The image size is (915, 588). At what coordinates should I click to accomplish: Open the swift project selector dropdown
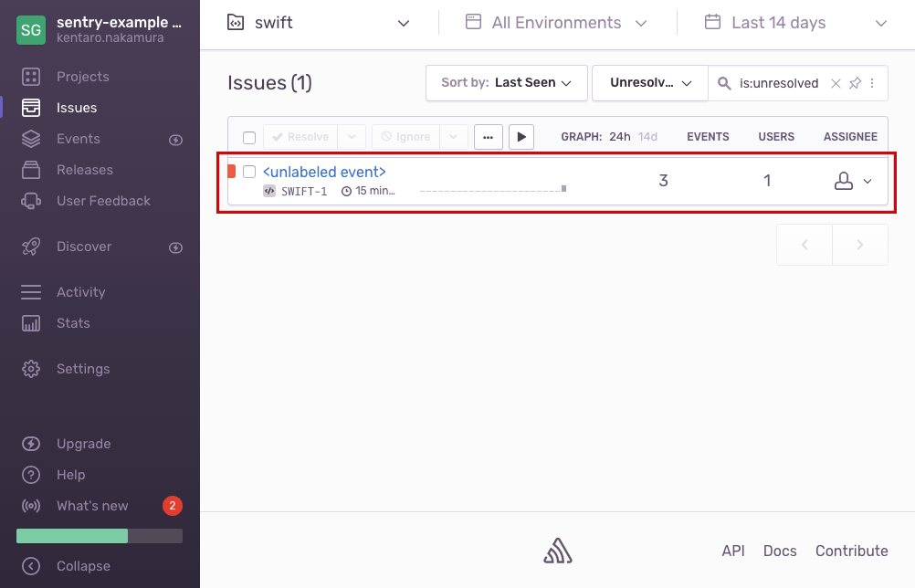[x=318, y=23]
